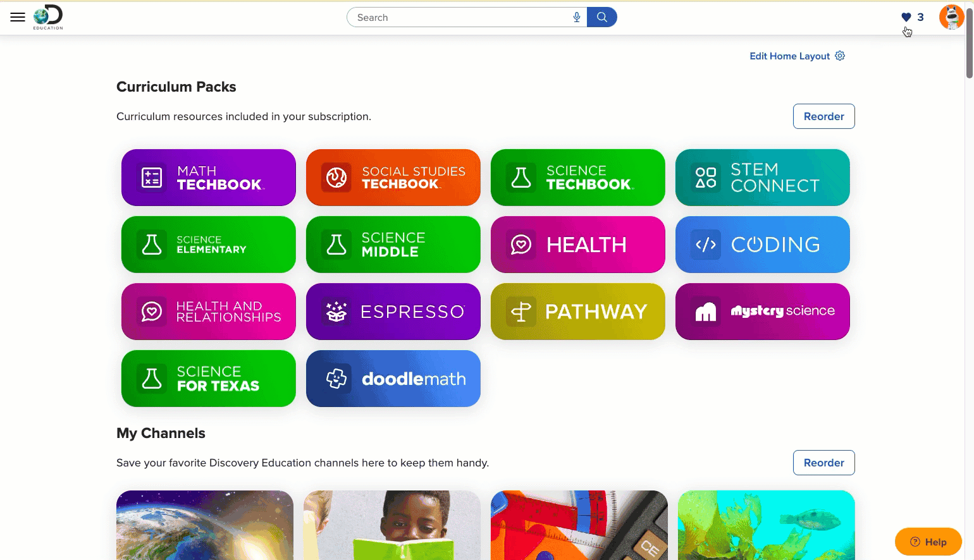Open the rulers and calculator channel thumbnail
This screenshot has height=560, width=974.
point(579,525)
